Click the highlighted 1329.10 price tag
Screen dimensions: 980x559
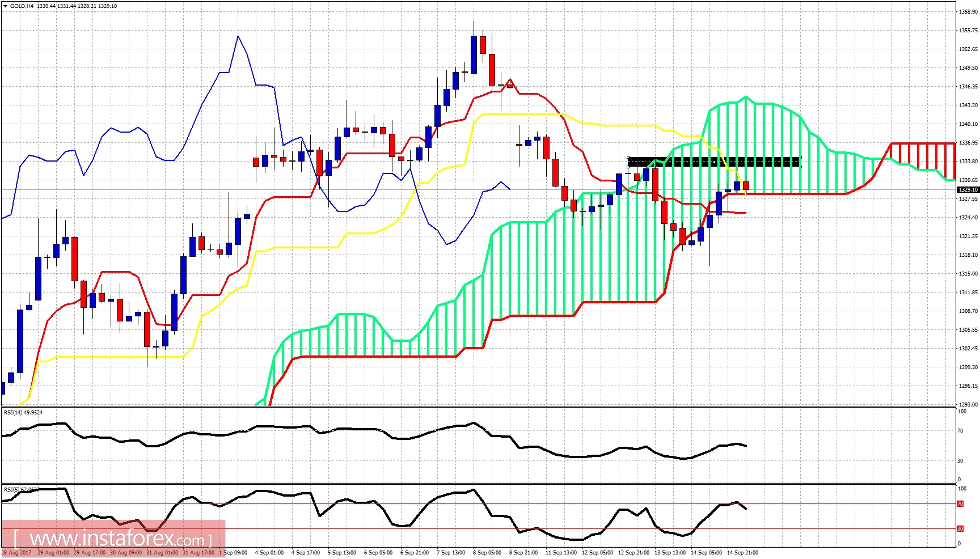tap(967, 190)
